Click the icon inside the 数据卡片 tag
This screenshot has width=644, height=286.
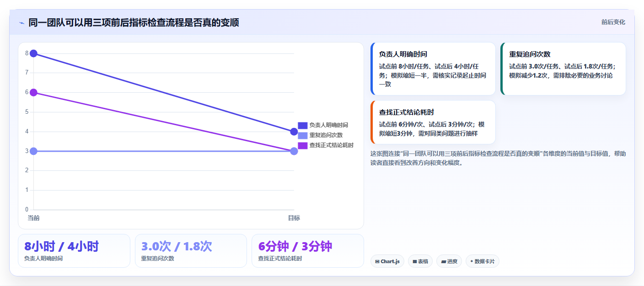[x=472, y=262]
